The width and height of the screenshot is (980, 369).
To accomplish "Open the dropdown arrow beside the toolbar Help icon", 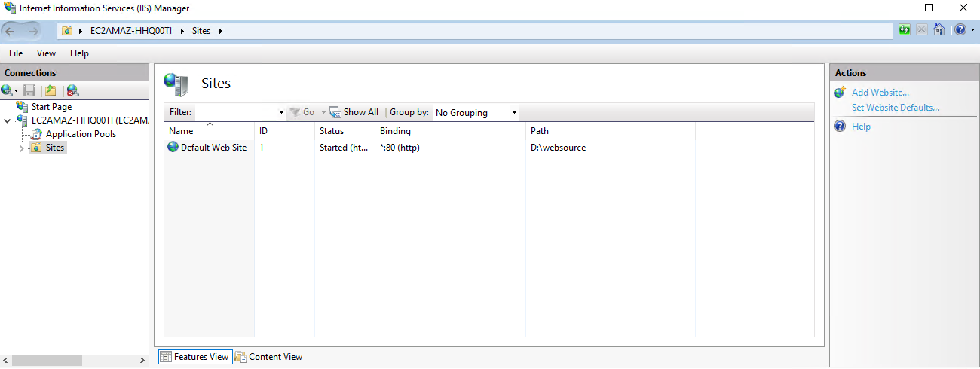I will (x=972, y=30).
